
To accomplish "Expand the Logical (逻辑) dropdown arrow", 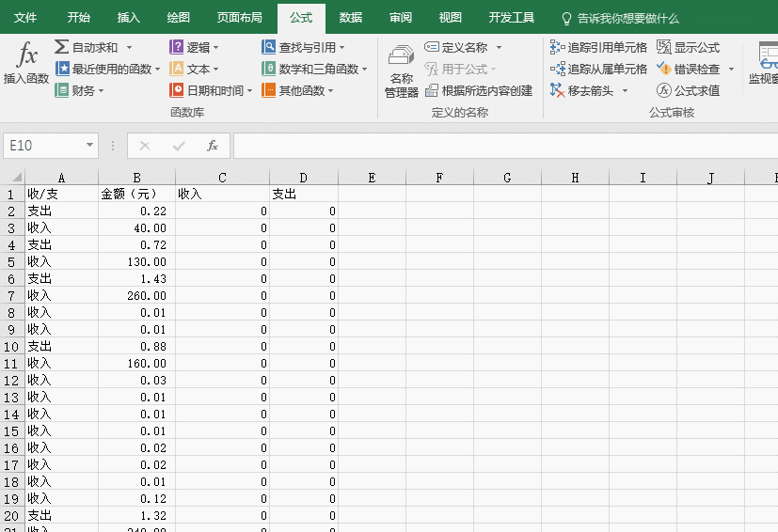I will coord(215,48).
